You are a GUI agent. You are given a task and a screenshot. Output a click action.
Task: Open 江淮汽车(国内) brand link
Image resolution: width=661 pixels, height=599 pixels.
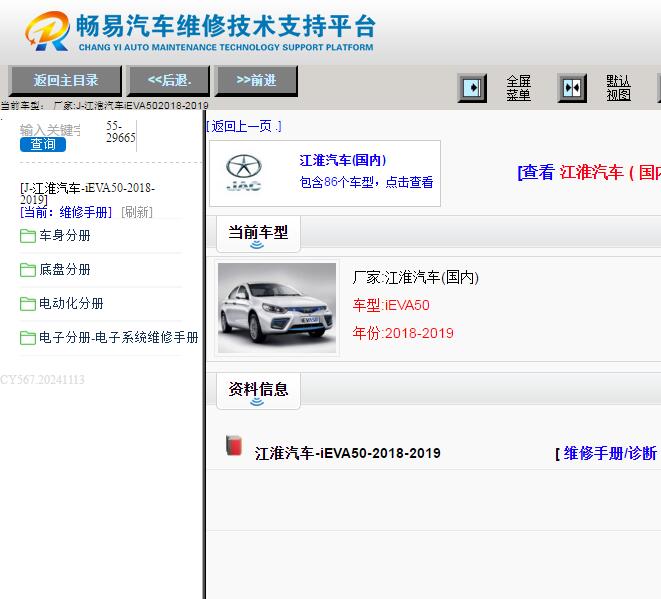[x=343, y=160]
